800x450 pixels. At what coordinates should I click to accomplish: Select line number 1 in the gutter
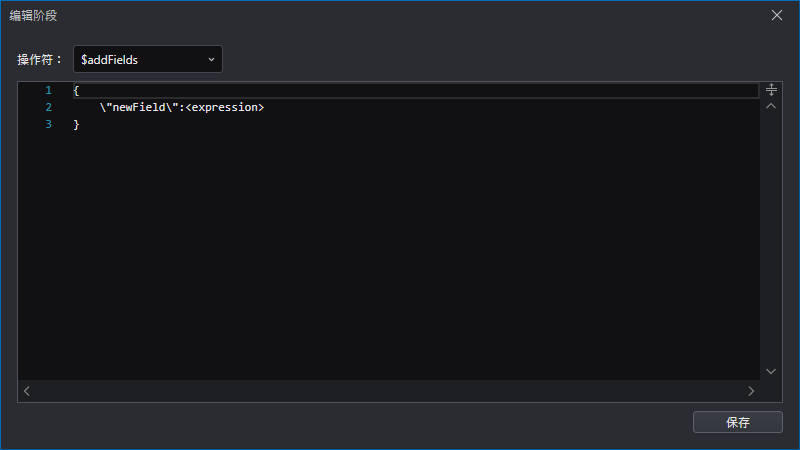point(48,90)
